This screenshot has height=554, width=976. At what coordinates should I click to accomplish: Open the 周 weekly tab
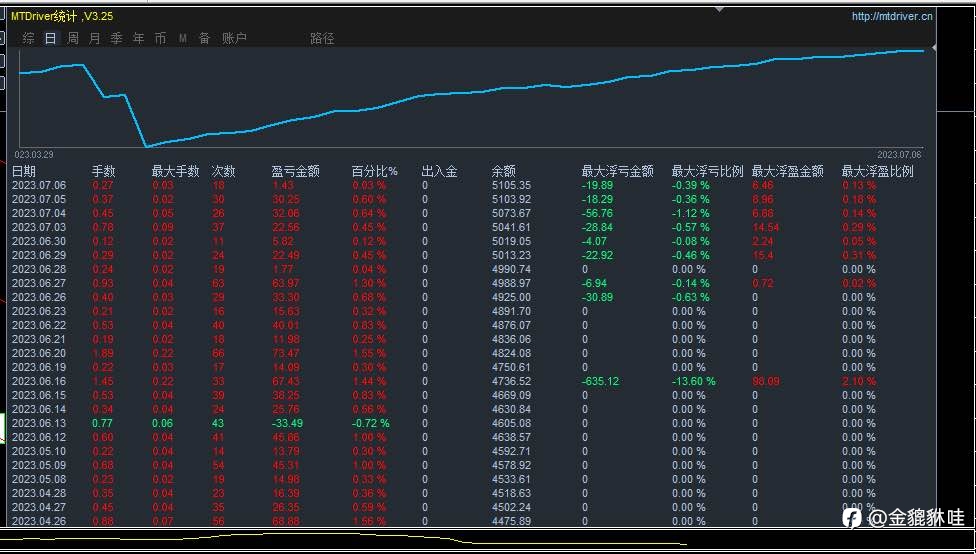(x=73, y=39)
